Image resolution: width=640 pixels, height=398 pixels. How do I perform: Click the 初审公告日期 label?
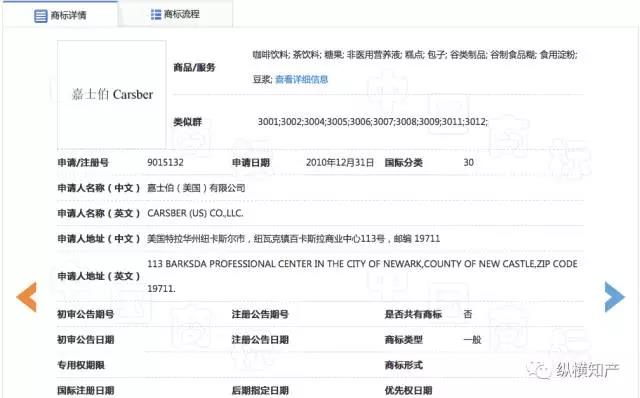tap(85, 339)
